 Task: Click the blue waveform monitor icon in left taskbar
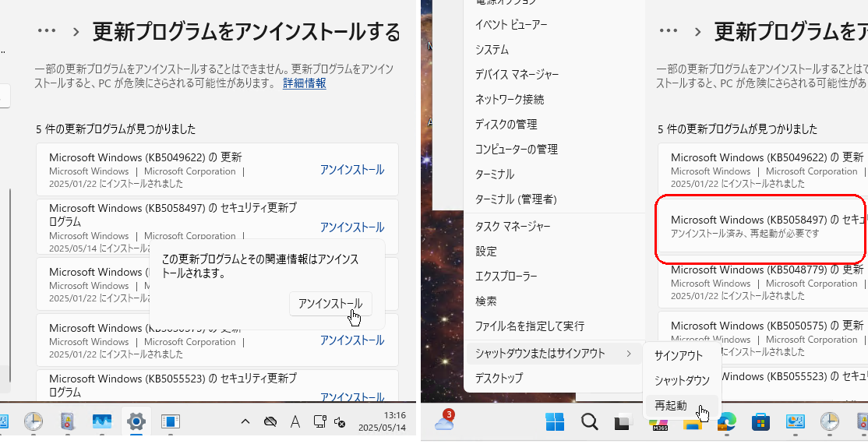click(x=102, y=422)
